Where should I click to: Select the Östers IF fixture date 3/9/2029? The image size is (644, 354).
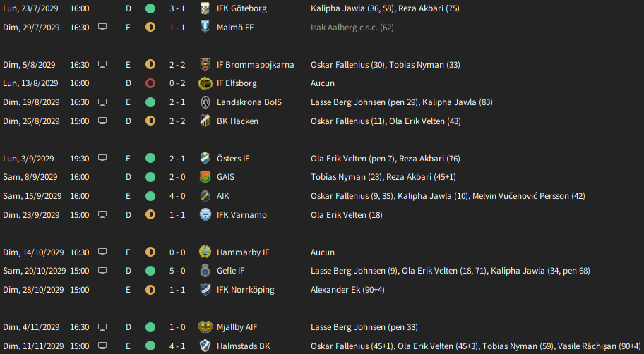(28, 159)
